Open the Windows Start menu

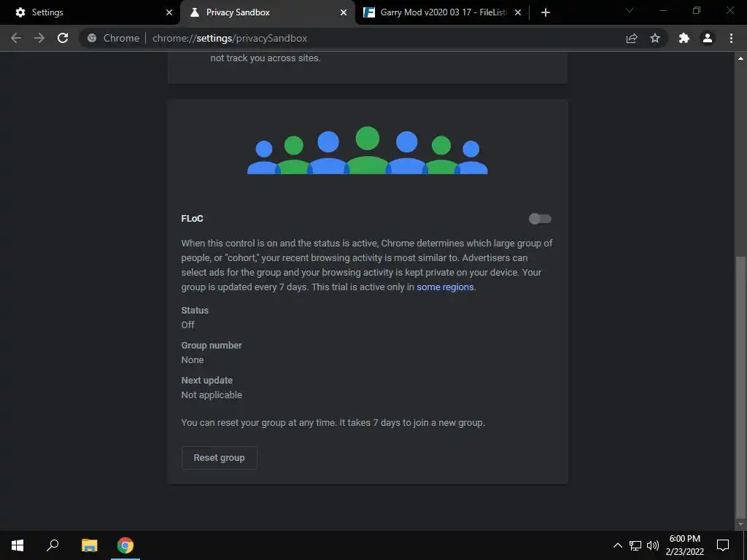point(18,545)
